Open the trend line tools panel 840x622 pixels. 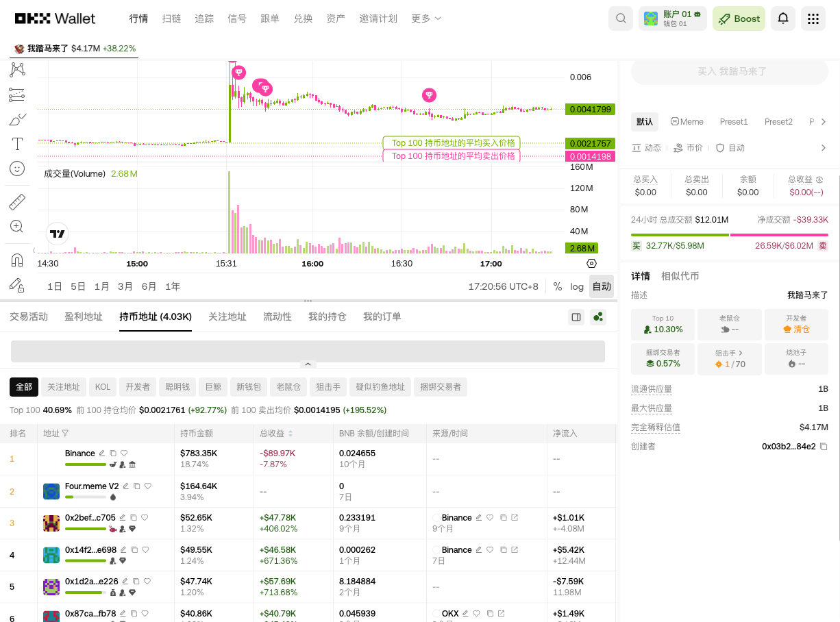point(17,95)
